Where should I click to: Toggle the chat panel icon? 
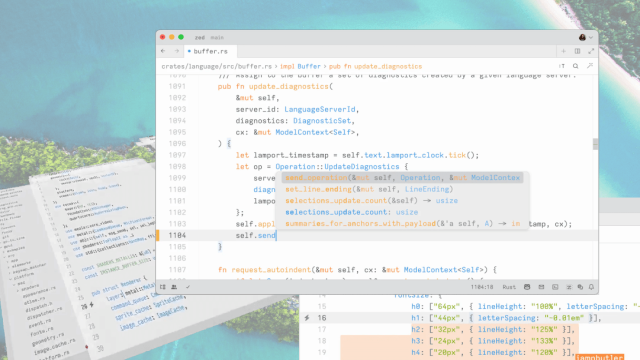(580, 287)
